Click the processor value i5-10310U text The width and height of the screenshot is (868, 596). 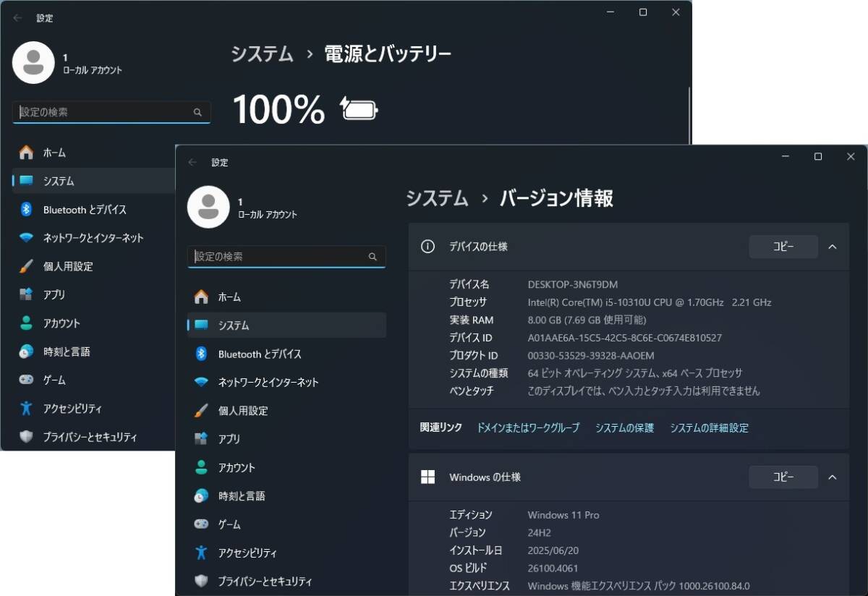click(650, 302)
